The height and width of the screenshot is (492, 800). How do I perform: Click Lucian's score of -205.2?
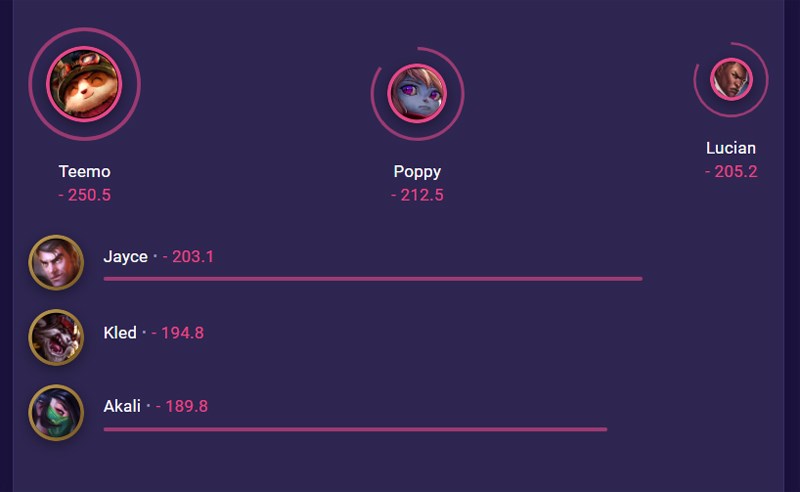731,171
